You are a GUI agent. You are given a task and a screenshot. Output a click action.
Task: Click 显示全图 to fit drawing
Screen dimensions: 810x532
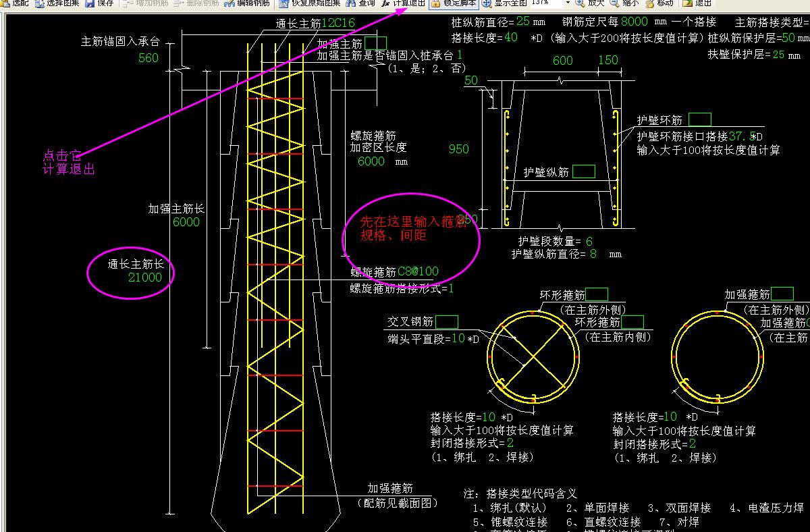click(x=505, y=3)
